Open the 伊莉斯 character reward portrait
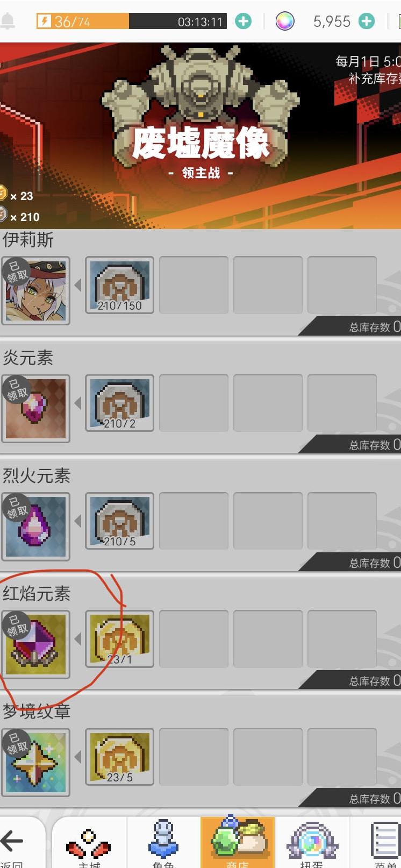This screenshot has height=868, width=401. point(35,290)
